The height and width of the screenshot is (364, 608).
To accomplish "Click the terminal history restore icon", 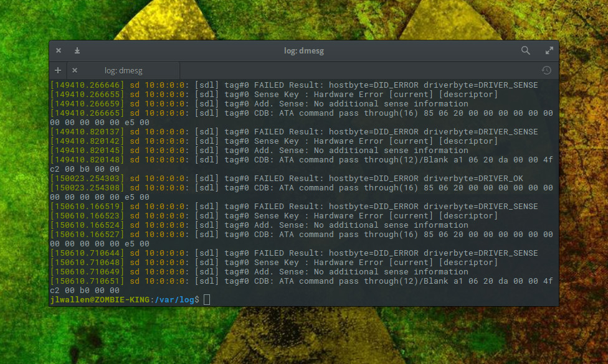I will tap(546, 70).
